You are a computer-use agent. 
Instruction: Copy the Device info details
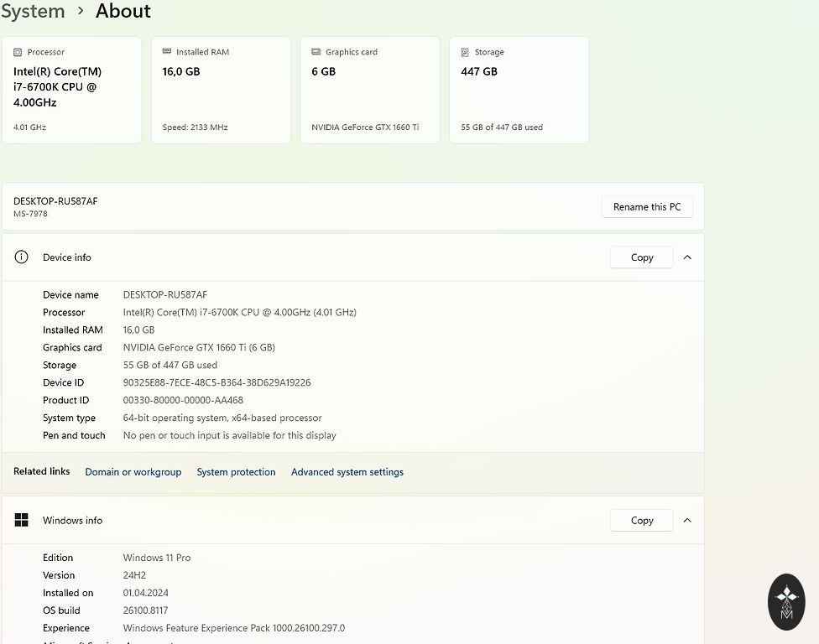[x=641, y=257]
